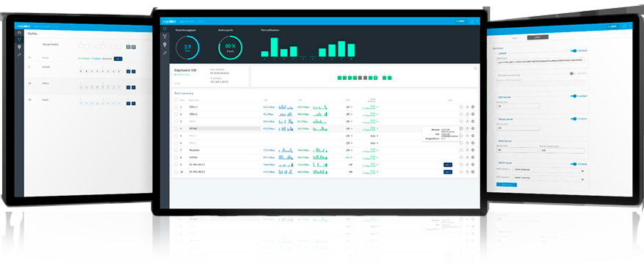Click the AP Hall port name field
This screenshot has height=264, width=644.
click(x=224, y=128)
